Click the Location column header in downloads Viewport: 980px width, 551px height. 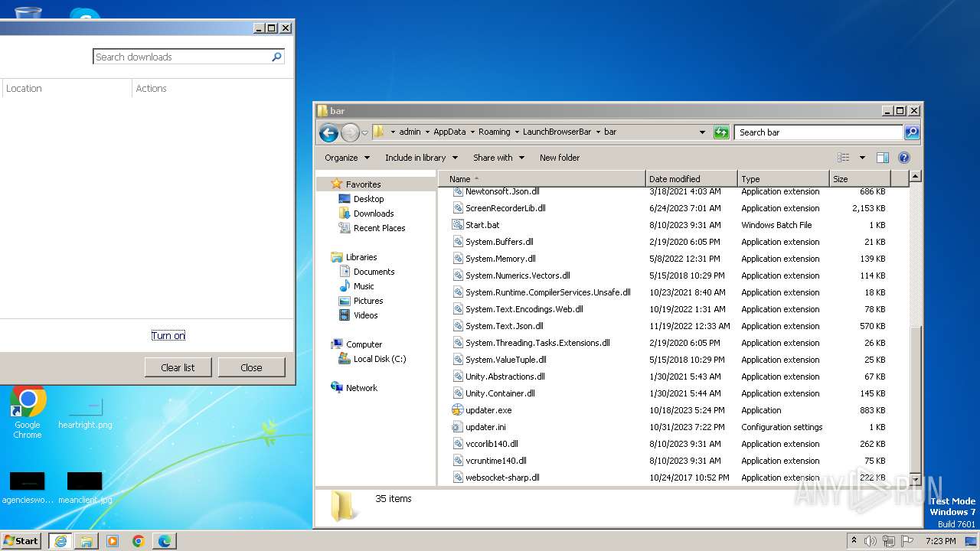click(x=24, y=89)
